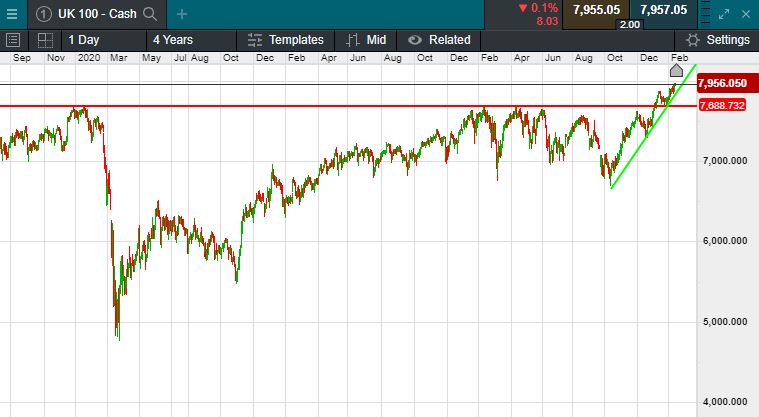Click the stacked lines grip handle icon
This screenshot has height=417, width=759.
coord(706,14)
